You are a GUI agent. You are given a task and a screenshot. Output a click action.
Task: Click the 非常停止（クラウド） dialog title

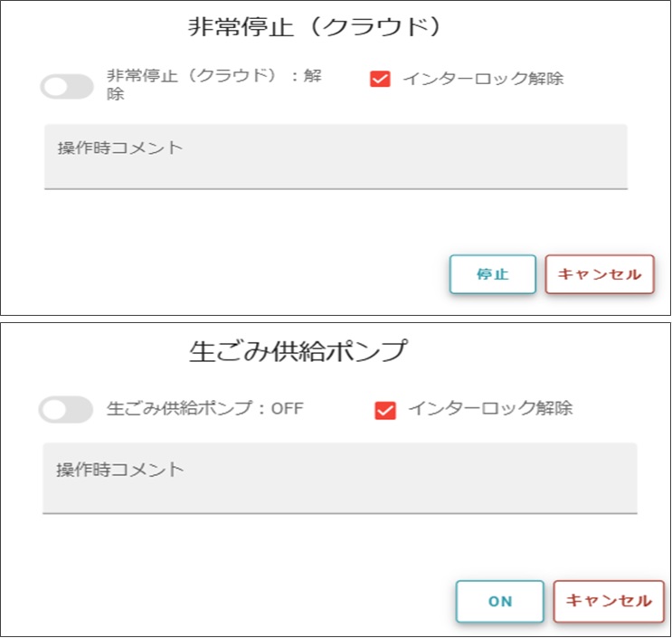click(314, 27)
